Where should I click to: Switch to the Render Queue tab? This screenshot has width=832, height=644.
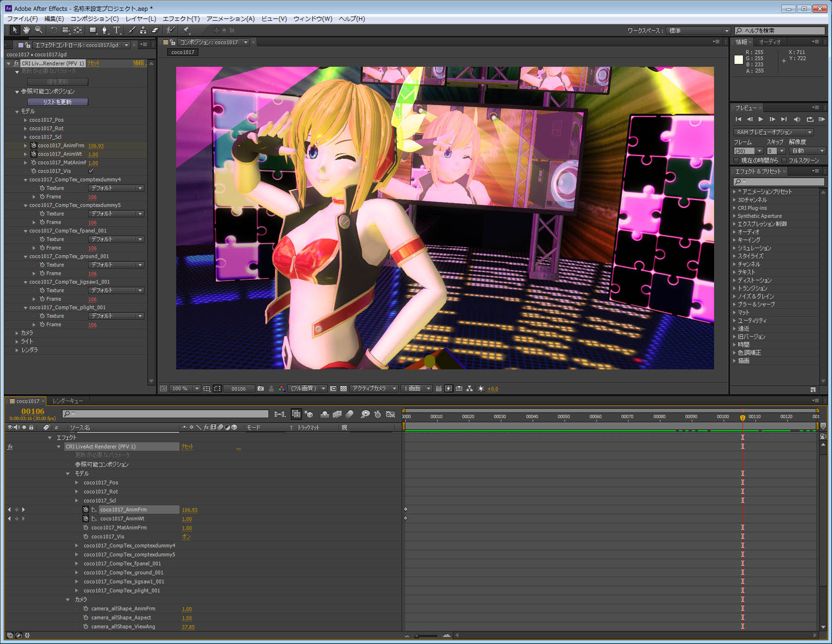tap(68, 401)
